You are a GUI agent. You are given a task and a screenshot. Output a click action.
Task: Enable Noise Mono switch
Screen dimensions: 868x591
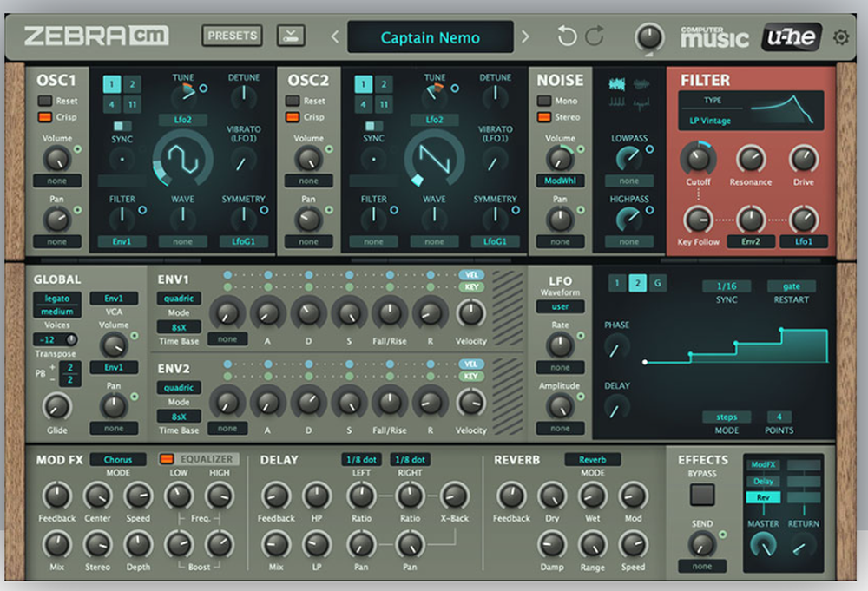544,101
